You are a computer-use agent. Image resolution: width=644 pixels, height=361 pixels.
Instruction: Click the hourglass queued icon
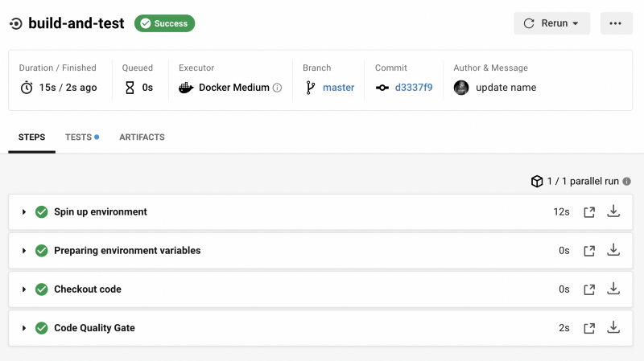point(130,88)
